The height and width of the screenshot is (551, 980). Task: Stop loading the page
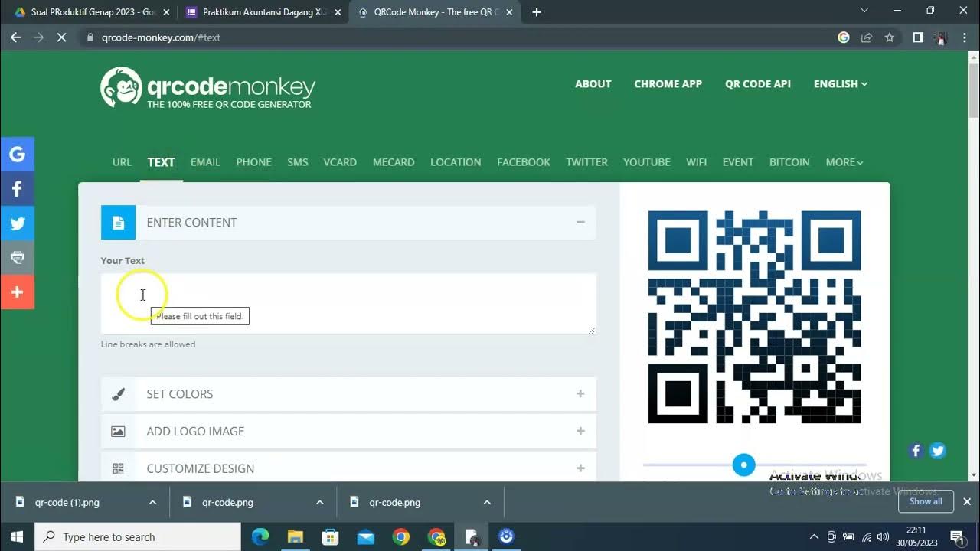point(61,37)
